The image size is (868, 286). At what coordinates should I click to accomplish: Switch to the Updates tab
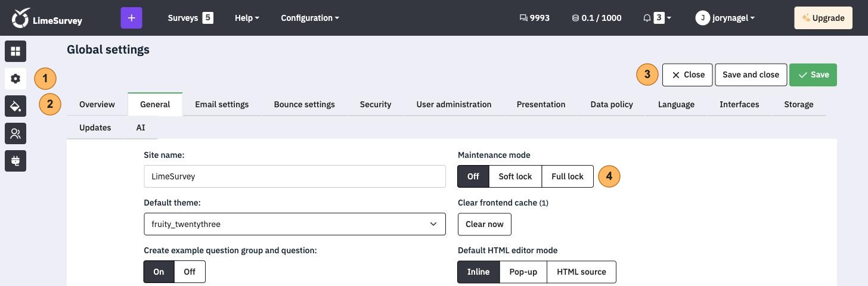(95, 128)
